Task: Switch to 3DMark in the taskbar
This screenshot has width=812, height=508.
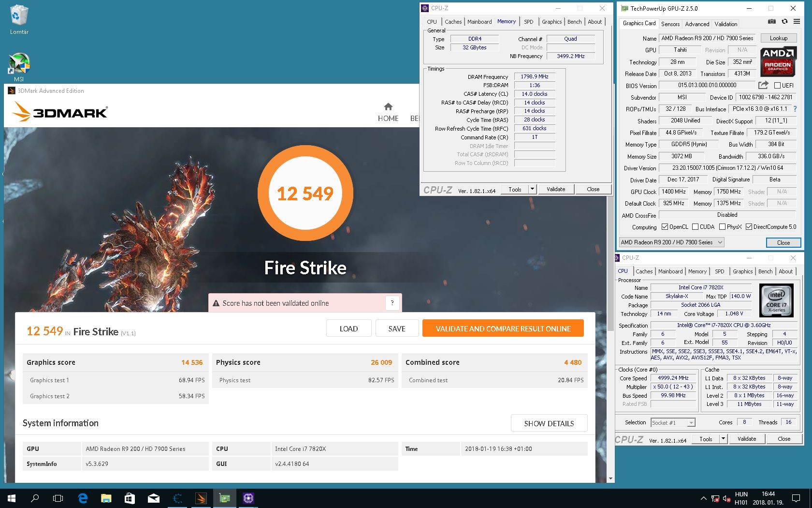Action: 201,498
